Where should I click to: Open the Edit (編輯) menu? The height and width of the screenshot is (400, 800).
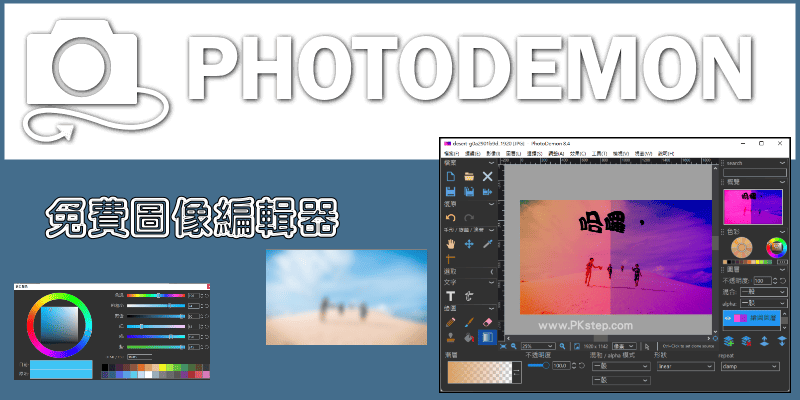pos(473,153)
